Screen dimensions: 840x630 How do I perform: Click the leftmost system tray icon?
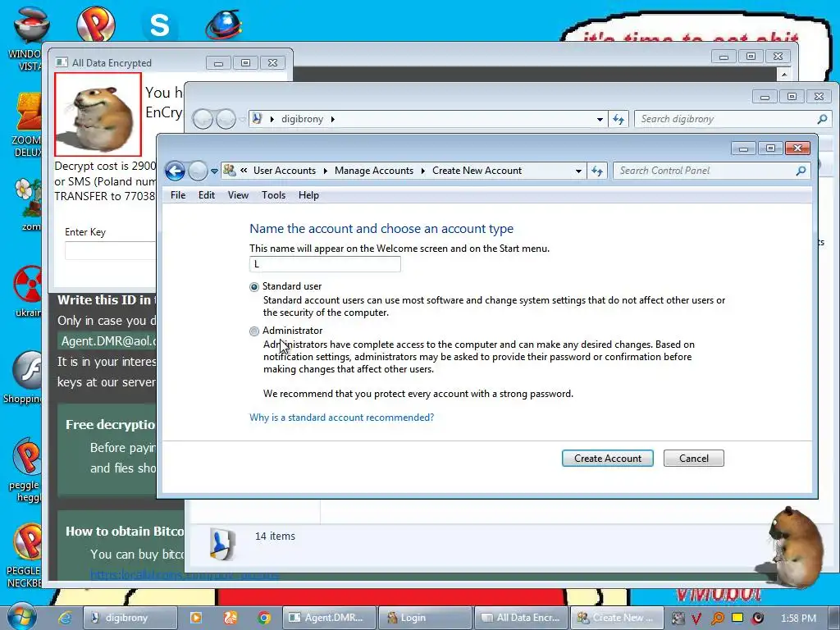(678, 619)
